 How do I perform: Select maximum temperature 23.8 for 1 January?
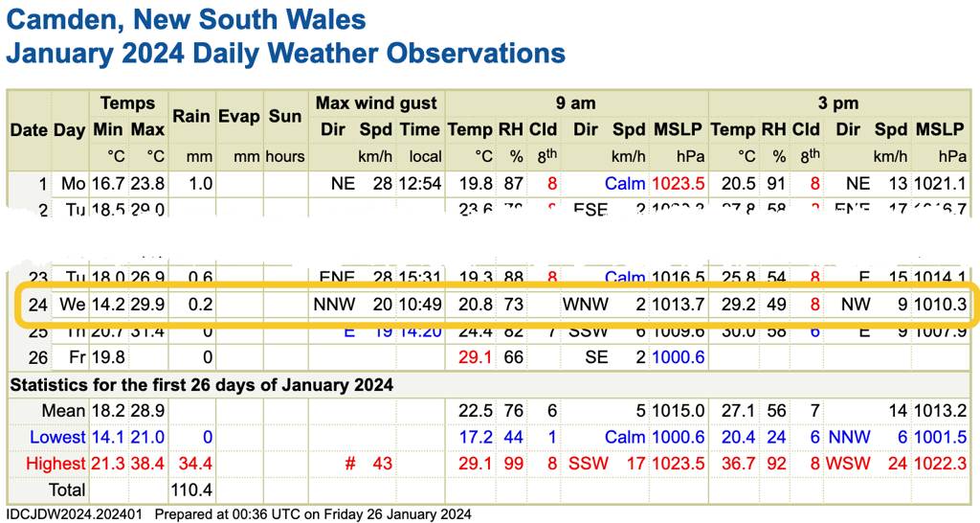click(147, 184)
